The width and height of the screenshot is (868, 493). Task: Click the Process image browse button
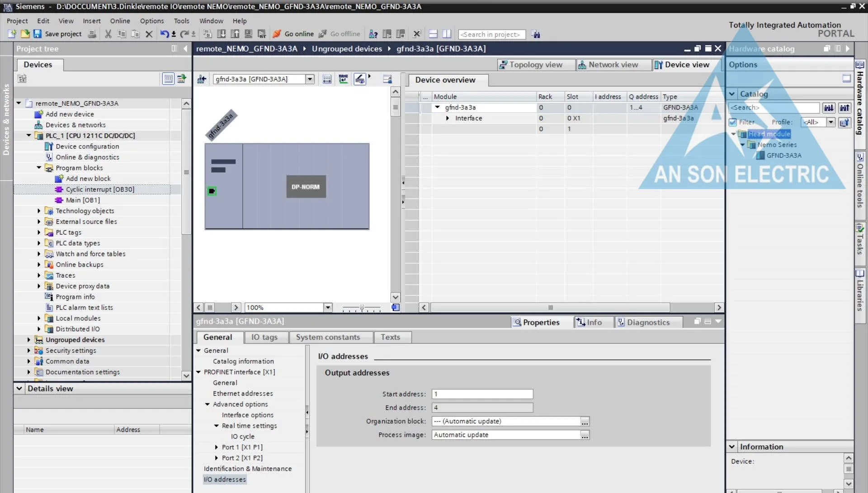[x=585, y=435]
